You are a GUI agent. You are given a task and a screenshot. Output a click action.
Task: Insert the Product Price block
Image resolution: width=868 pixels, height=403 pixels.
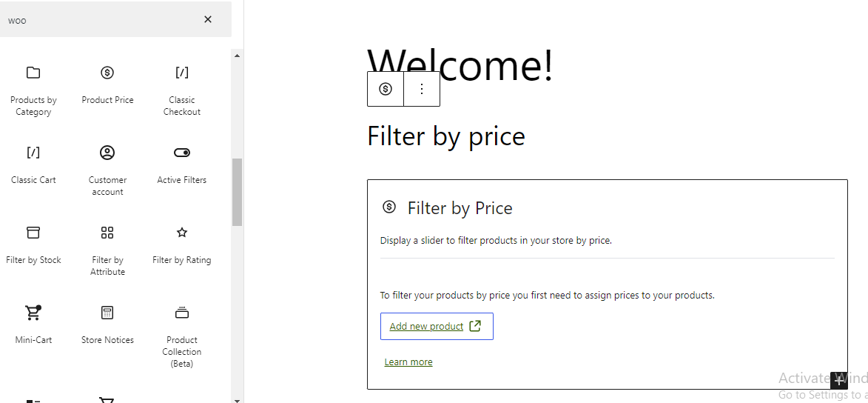[x=107, y=84]
